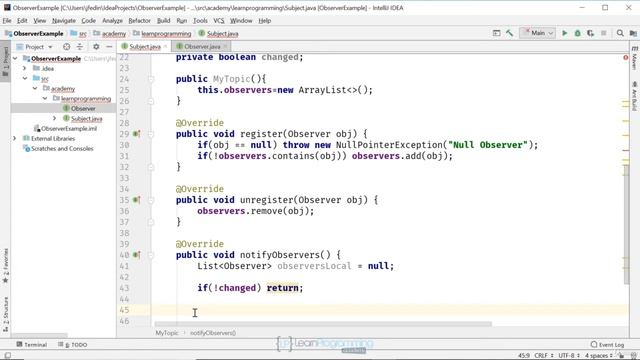This screenshot has height=360, width=640.
Task: Expand the .idea folder node
Action: point(24,69)
